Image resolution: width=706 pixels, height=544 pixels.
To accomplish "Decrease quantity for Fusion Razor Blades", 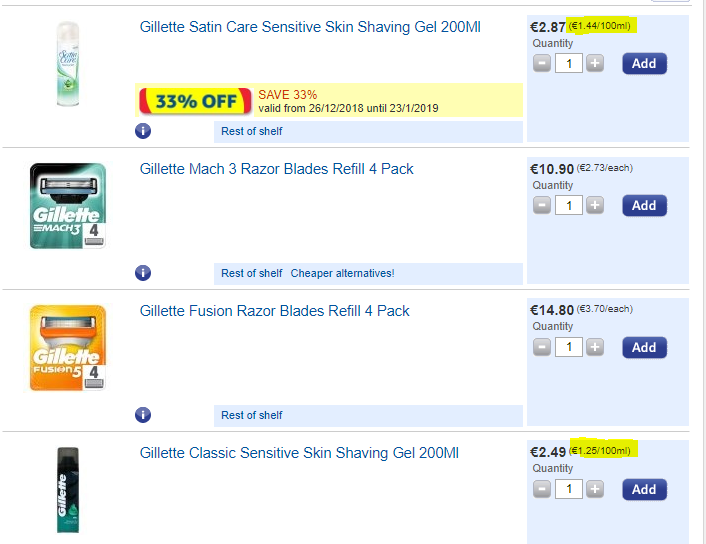I will [542, 348].
